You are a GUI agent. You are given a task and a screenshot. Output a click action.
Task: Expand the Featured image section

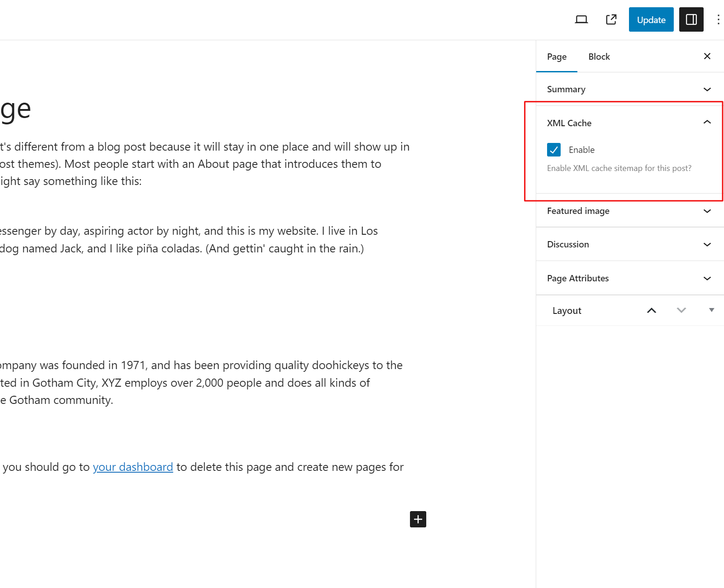pyautogui.click(x=629, y=211)
